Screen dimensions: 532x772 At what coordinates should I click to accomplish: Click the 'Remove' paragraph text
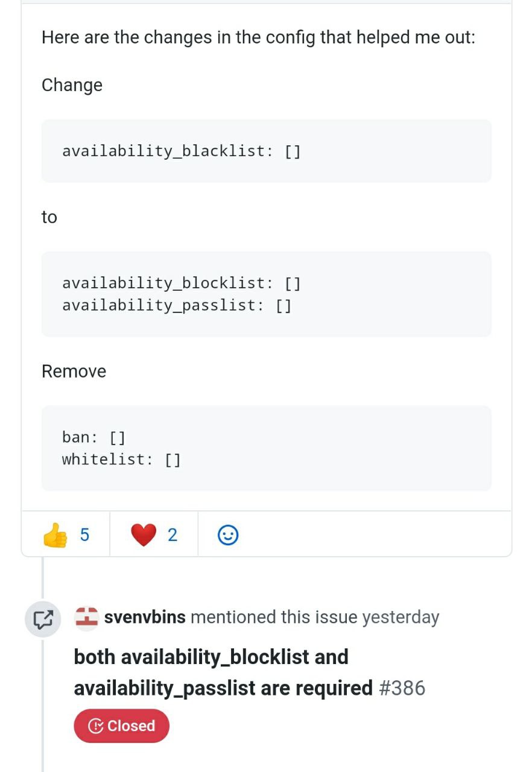(74, 372)
